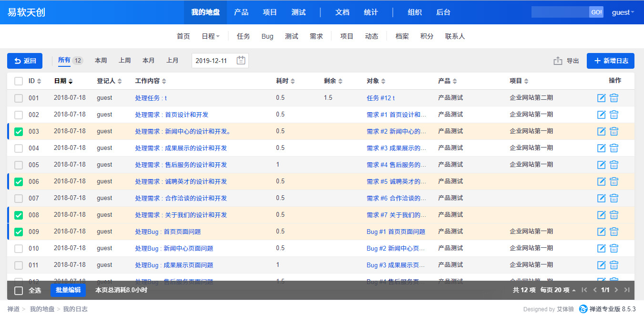Open the calendar date picker icon

pyautogui.click(x=241, y=61)
